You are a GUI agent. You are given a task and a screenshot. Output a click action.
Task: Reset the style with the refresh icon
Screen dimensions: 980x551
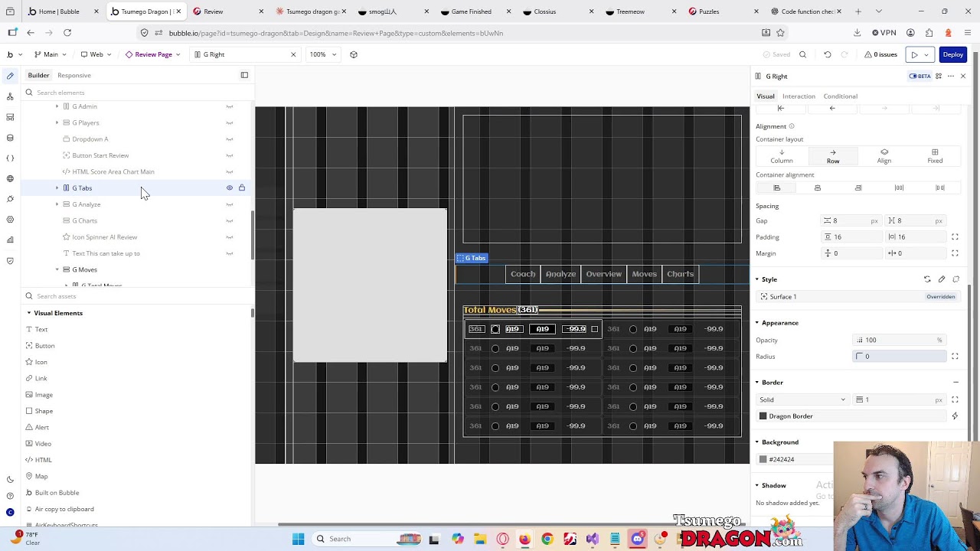point(927,279)
